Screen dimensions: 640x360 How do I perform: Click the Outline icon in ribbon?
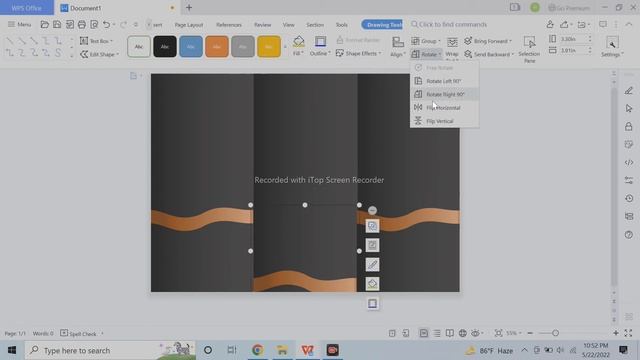click(x=320, y=42)
